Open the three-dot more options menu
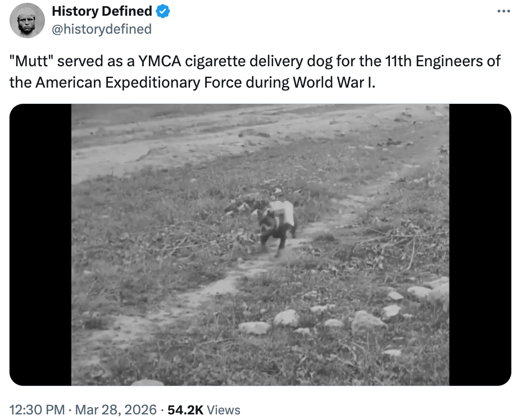The width and height of the screenshot is (518, 420). click(502, 11)
